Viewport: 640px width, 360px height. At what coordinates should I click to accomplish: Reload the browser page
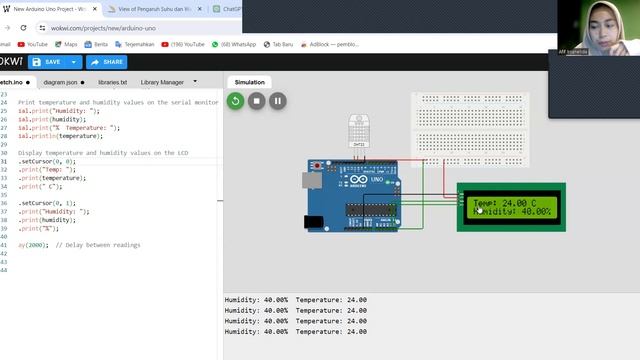(23, 28)
